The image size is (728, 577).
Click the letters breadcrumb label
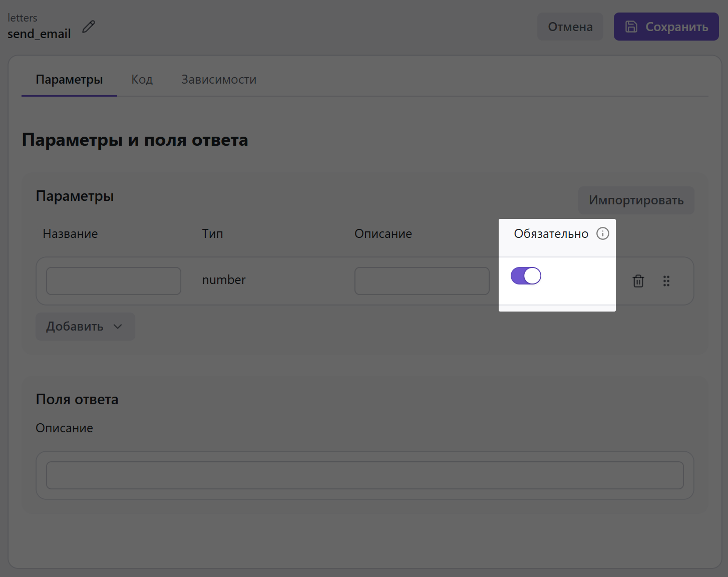(x=23, y=18)
